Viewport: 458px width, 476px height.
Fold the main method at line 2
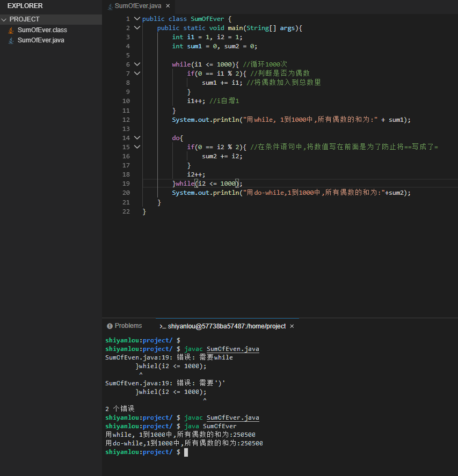click(137, 28)
